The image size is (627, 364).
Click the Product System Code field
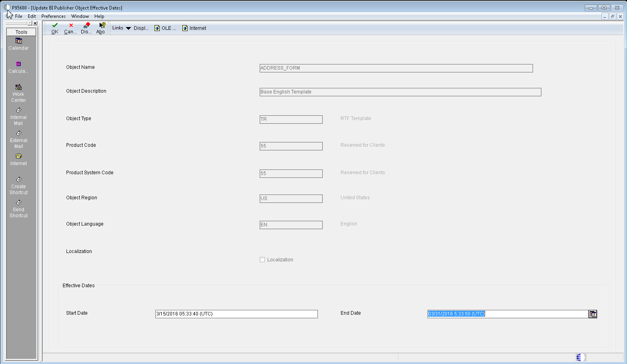point(291,174)
